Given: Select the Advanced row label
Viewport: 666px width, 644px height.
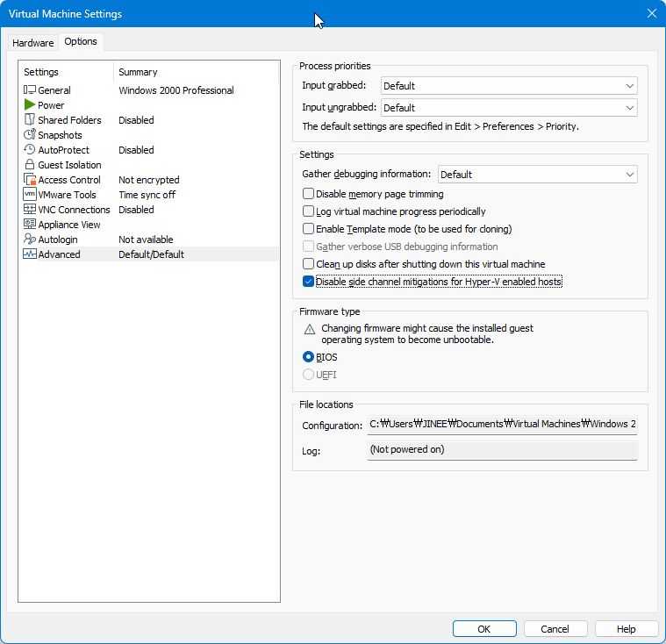Looking at the screenshot, I should click(x=59, y=254).
